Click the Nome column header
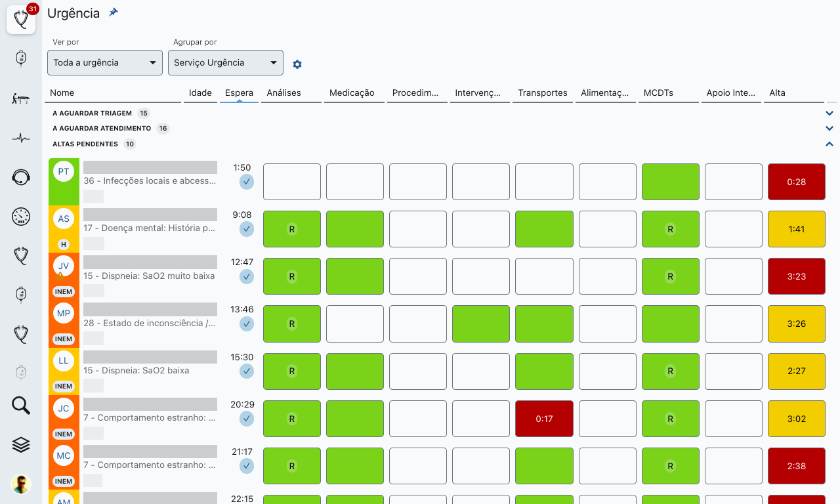Screen dimensions: 840x504 coord(62,93)
